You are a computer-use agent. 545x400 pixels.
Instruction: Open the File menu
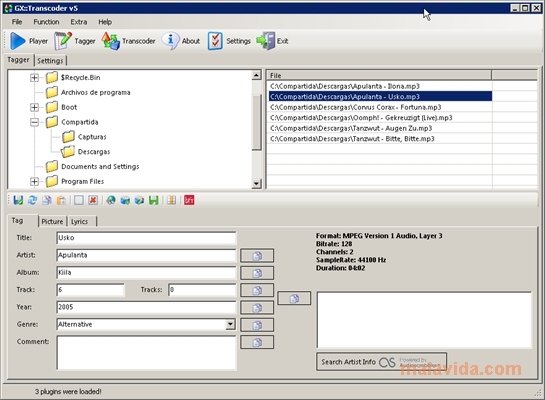pyautogui.click(x=17, y=22)
